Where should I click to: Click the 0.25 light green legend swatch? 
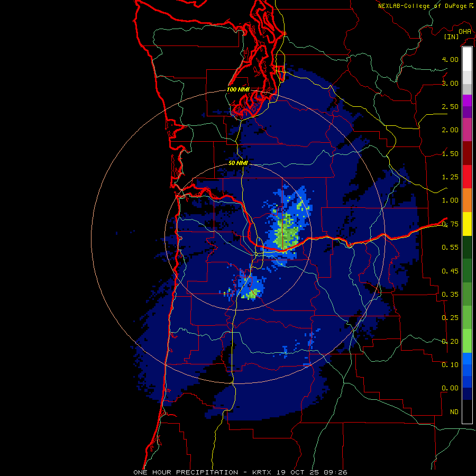[467, 317]
